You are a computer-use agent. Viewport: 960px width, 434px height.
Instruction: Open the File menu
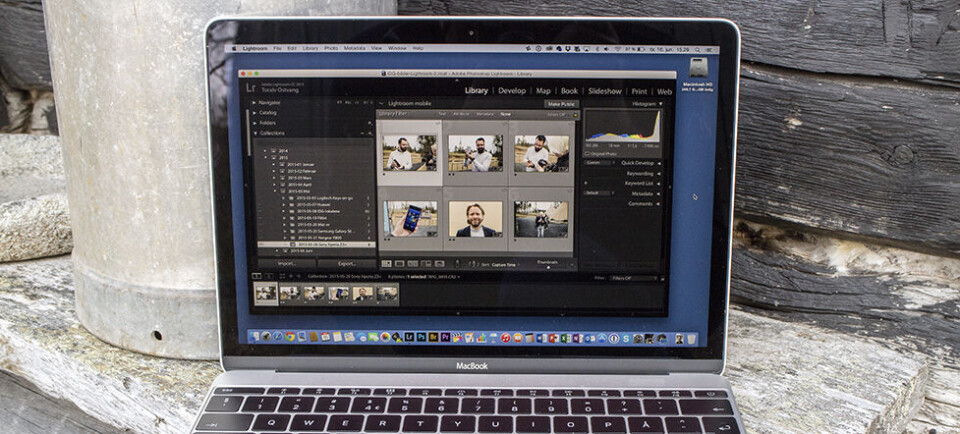tap(277, 48)
